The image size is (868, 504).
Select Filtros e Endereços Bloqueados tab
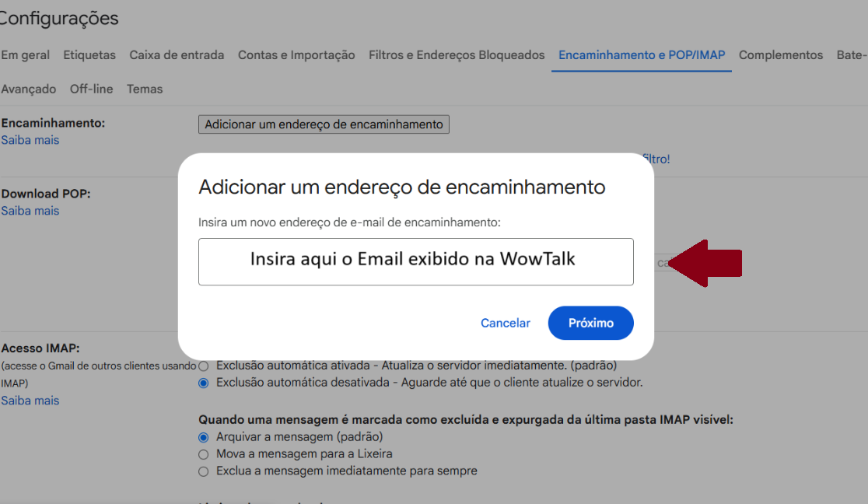tap(457, 55)
